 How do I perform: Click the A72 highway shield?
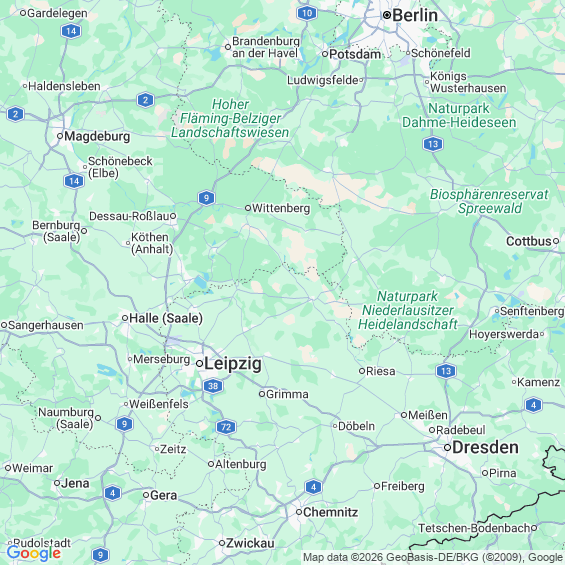[x=226, y=427]
